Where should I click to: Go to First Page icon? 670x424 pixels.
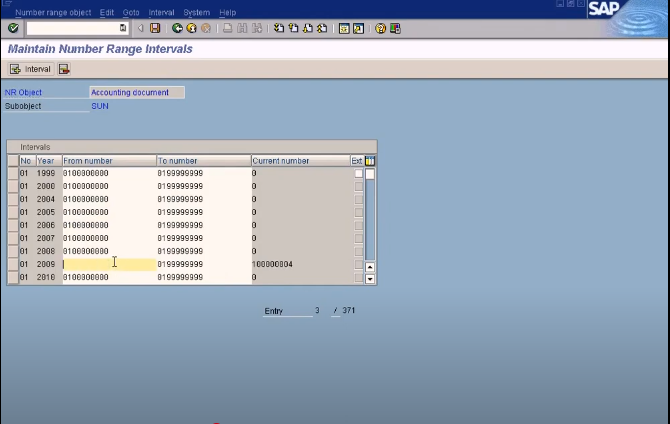[279, 28]
